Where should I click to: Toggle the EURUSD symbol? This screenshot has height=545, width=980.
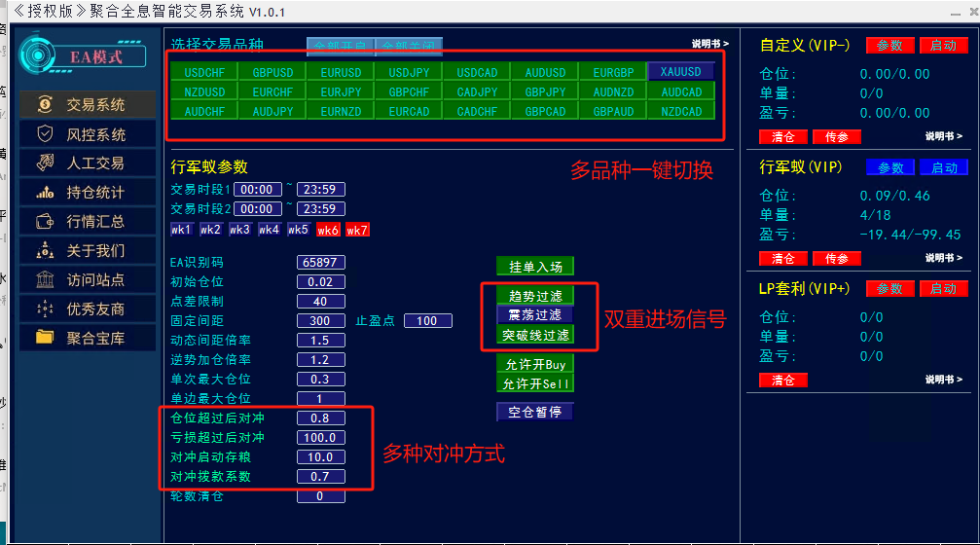click(x=341, y=72)
